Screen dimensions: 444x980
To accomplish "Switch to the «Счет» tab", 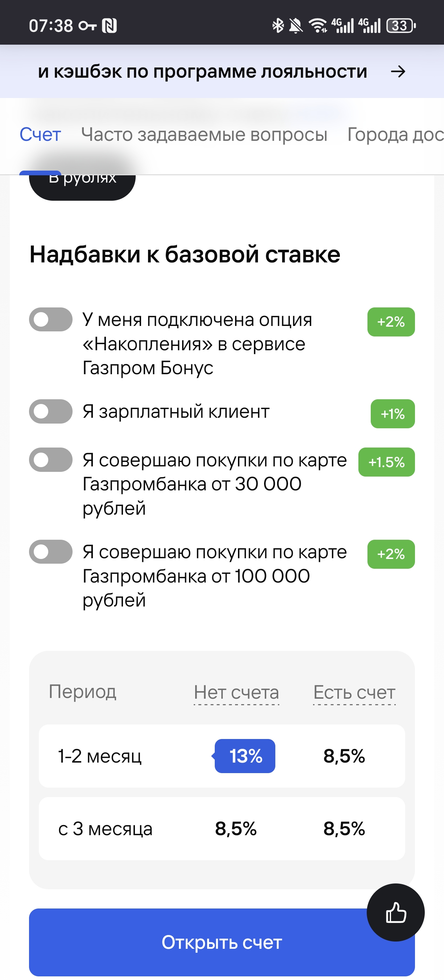I will point(40,134).
